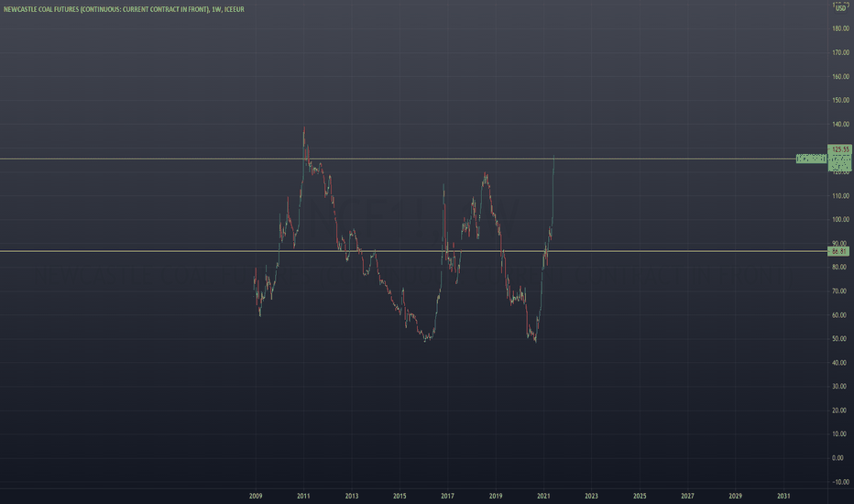The width and height of the screenshot is (854, 504).
Task: Click the 2011 label on time axis
Action: coord(303,496)
